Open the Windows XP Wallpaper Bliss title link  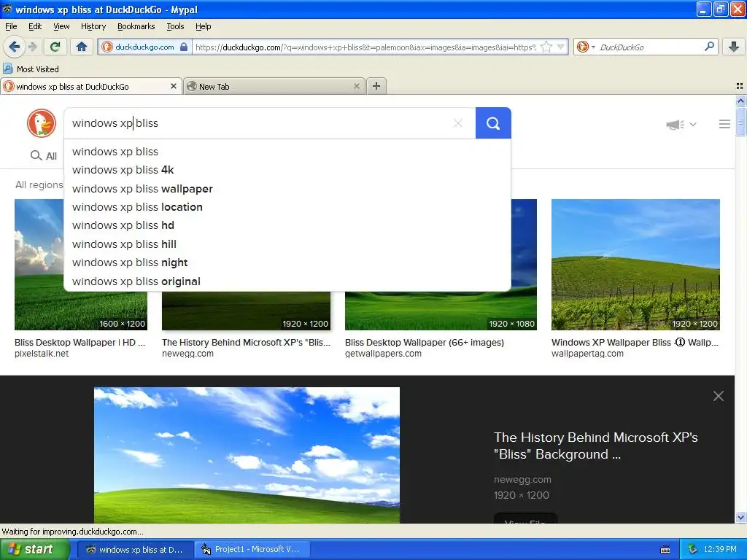tap(635, 343)
